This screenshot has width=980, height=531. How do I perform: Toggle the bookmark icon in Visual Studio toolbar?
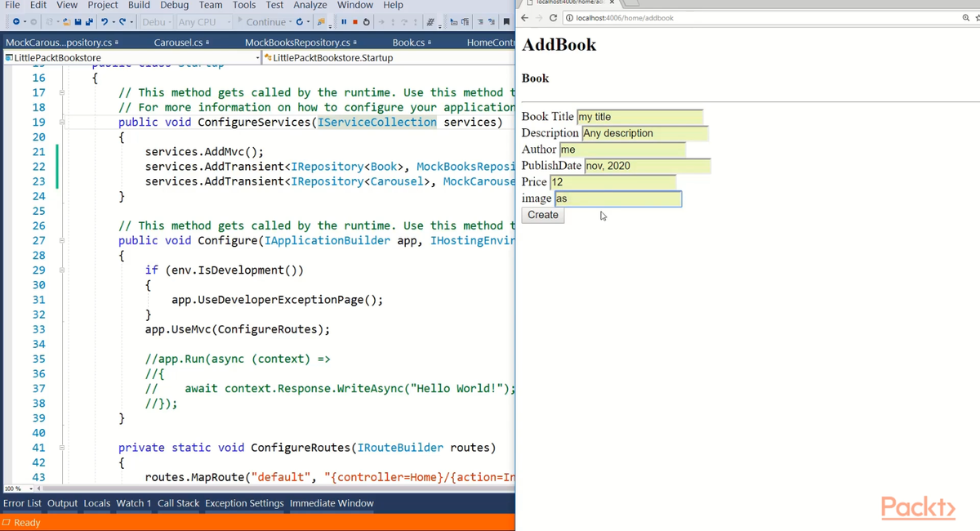506,22
